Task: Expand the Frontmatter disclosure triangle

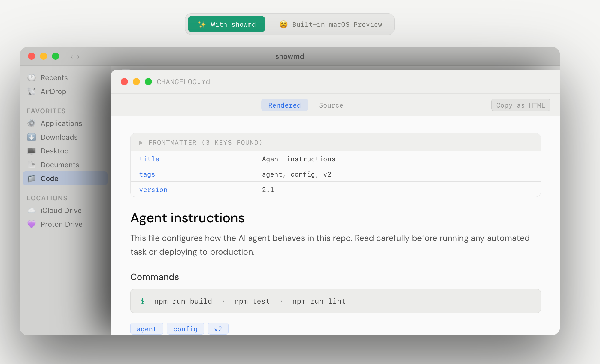Action: tap(141, 143)
